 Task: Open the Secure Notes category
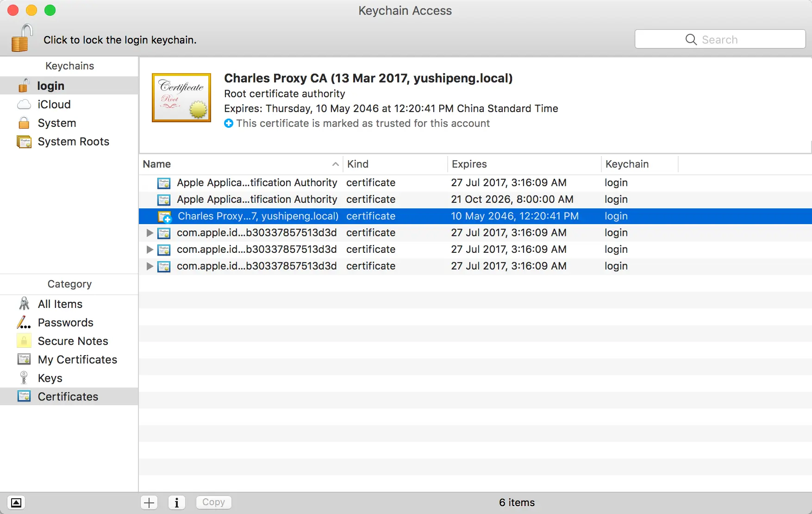click(69, 341)
